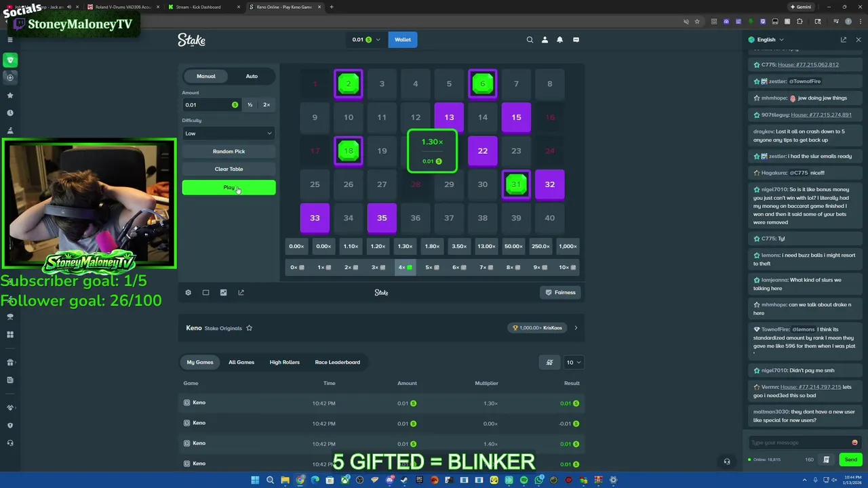Image resolution: width=868 pixels, height=488 pixels.
Task: Open the chat emoji picker
Action: (854, 443)
